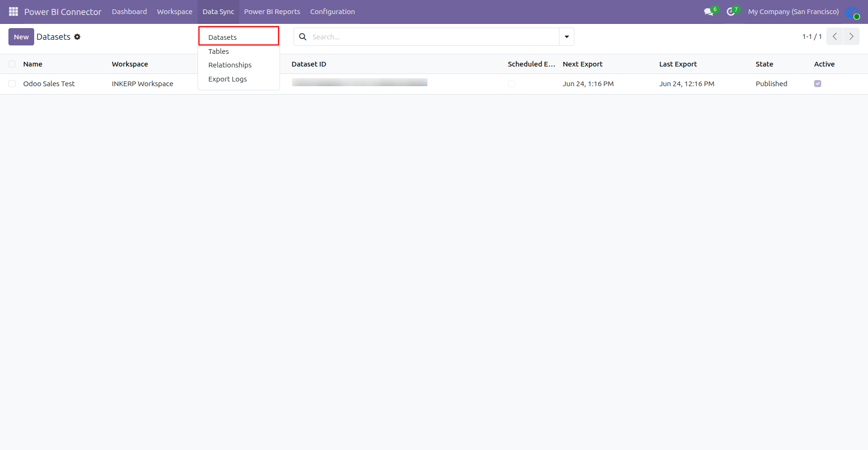868x450 pixels.
Task: Open the activities clock icon
Action: pyautogui.click(x=731, y=12)
